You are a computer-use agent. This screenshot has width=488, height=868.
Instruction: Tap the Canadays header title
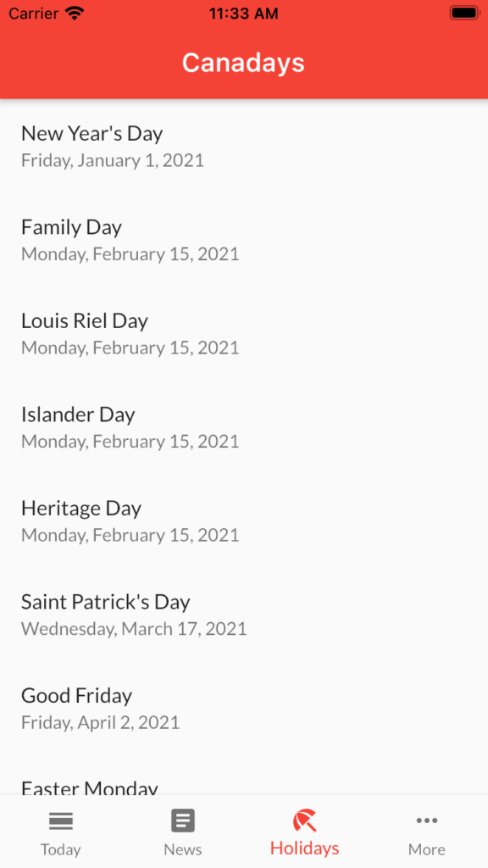click(x=243, y=63)
